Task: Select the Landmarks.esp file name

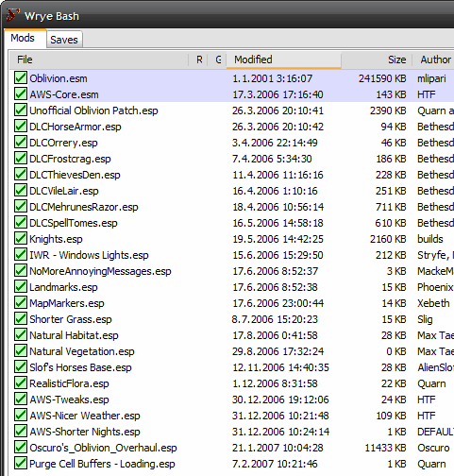Action: pyautogui.click(x=63, y=287)
